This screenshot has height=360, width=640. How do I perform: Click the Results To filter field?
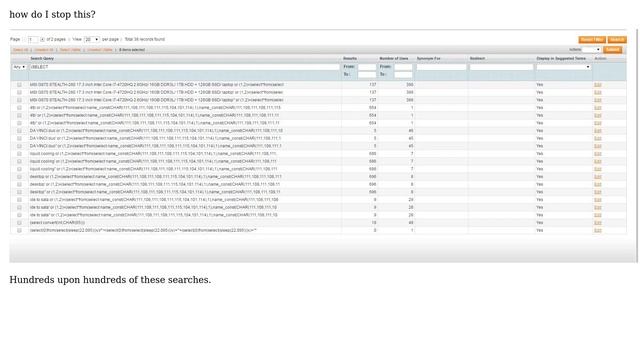click(x=367, y=74)
